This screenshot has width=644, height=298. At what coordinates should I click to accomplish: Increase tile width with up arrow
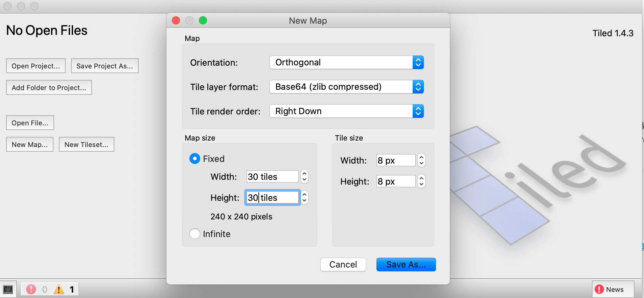coord(421,157)
